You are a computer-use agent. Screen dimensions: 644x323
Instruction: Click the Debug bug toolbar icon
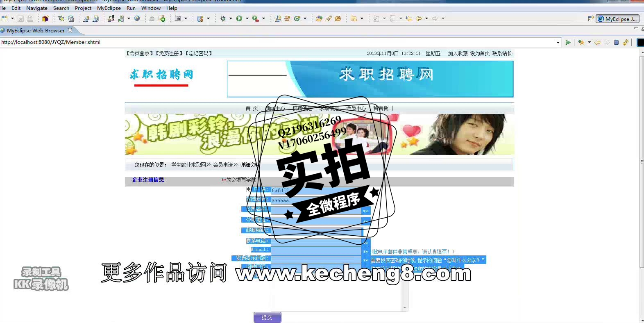[223, 18]
